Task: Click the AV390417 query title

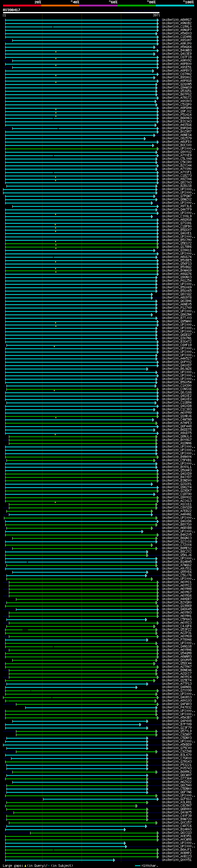Action: point(11,10)
